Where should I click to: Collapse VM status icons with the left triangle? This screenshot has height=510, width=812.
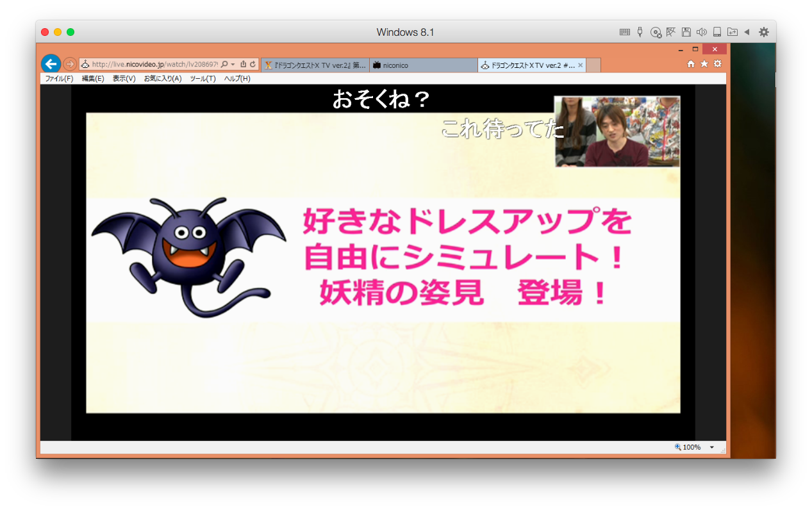point(747,32)
